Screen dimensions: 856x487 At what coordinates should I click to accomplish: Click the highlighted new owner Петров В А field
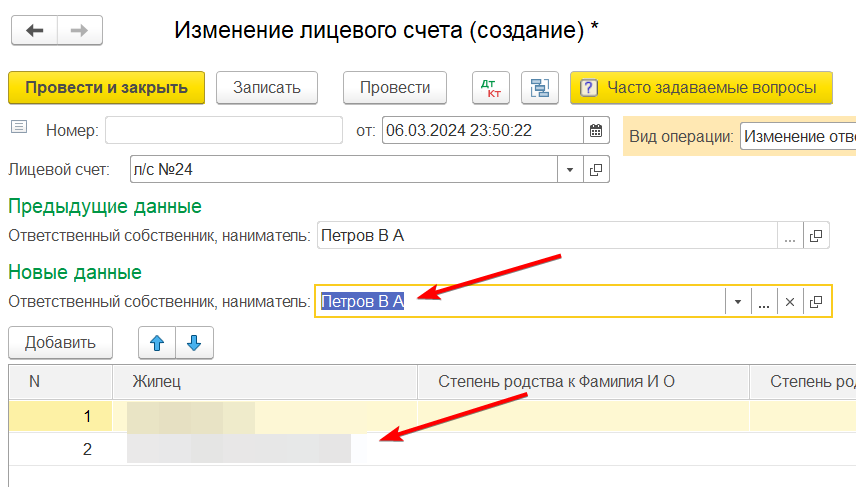(x=520, y=301)
